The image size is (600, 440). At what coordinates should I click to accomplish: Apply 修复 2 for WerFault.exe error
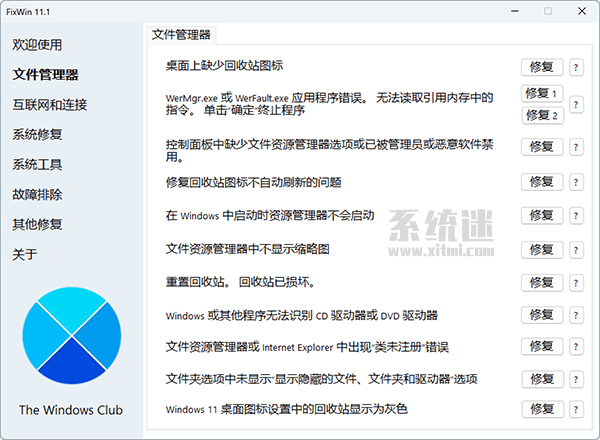click(543, 115)
